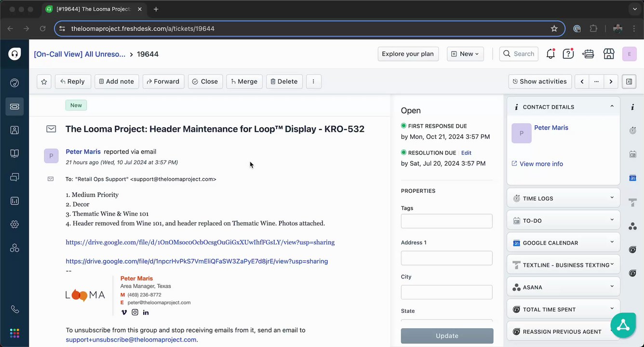Select the Google Calendar rail icon

[632, 178]
